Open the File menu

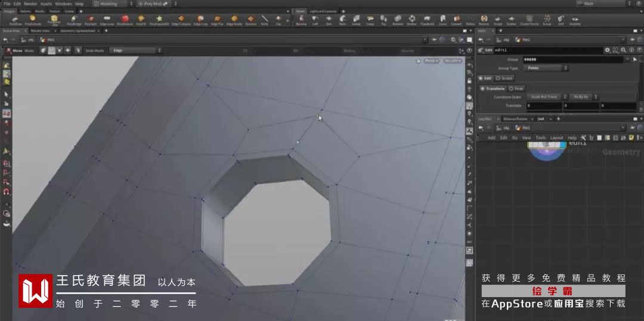[7, 4]
